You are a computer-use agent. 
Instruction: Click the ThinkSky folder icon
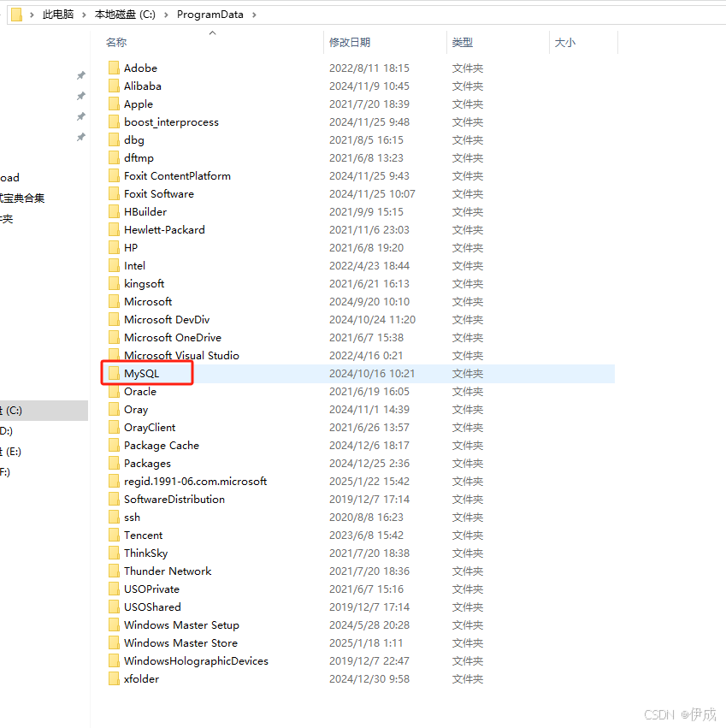tap(114, 553)
